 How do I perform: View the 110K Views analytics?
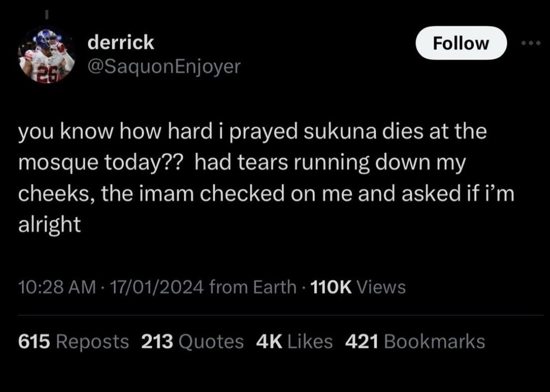coord(357,287)
